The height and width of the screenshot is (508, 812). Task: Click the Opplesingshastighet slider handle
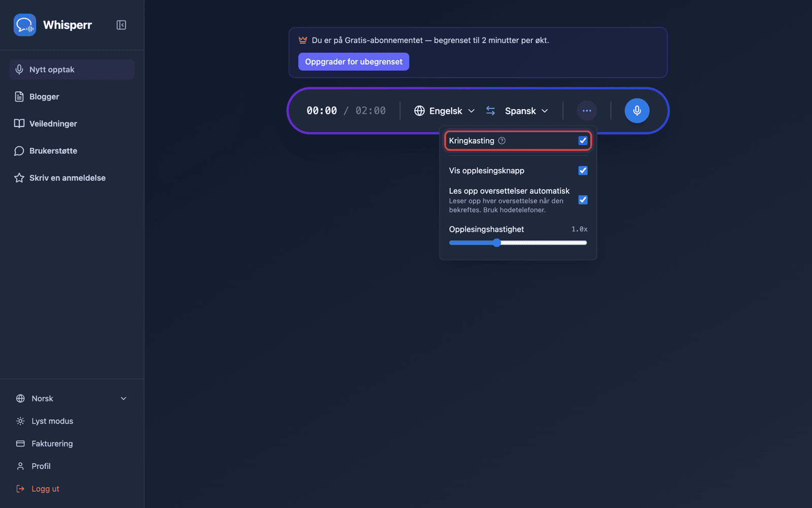[x=497, y=243]
